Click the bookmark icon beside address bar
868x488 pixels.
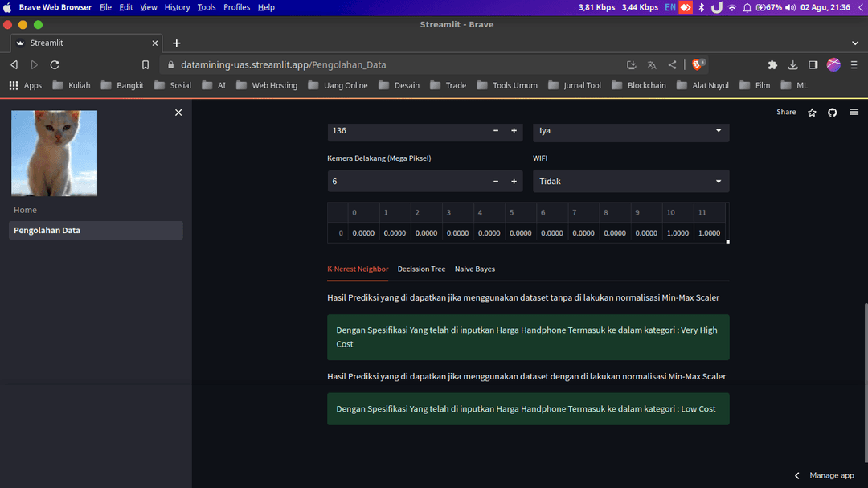[x=145, y=64]
